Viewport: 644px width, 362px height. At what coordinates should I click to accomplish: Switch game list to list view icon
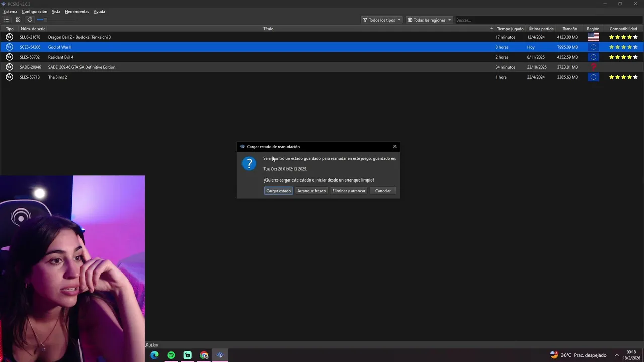(7, 20)
